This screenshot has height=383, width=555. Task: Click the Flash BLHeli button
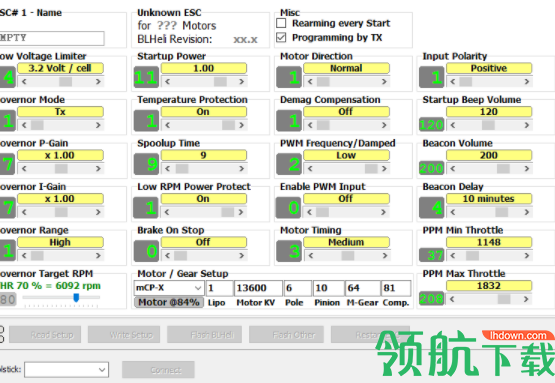tap(205, 335)
